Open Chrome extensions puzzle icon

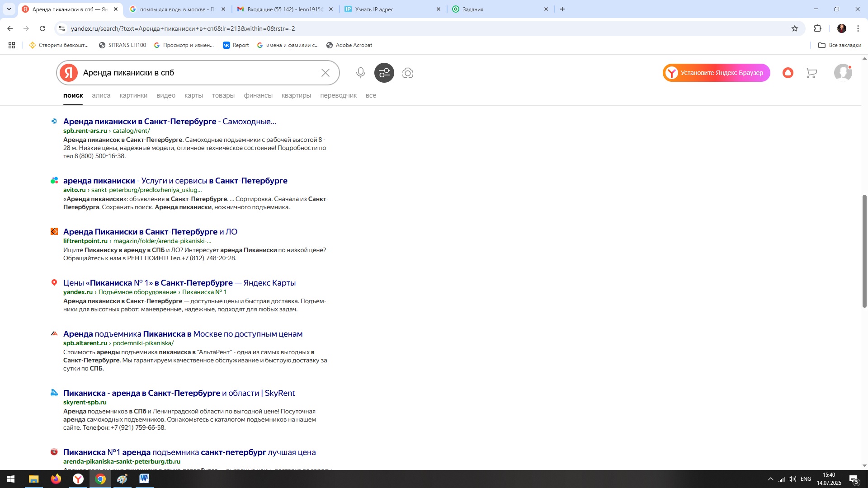click(x=817, y=28)
